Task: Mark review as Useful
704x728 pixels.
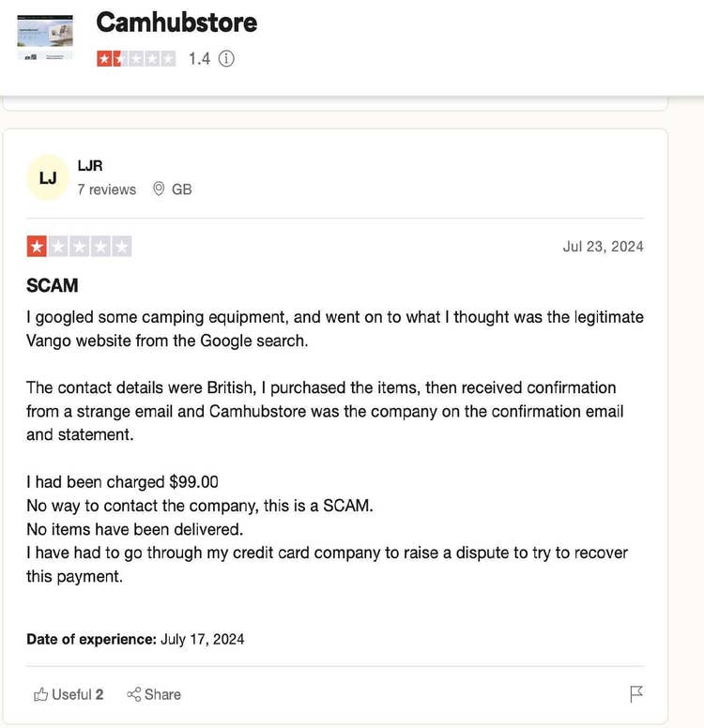Action: pyautogui.click(x=77, y=694)
